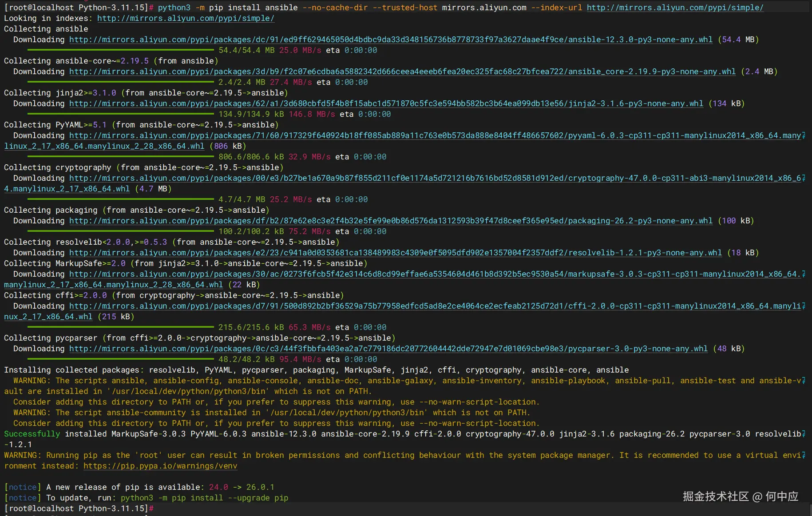Click the '54.4/54.4 MB' progress value
The image size is (812, 516).
coord(246,50)
